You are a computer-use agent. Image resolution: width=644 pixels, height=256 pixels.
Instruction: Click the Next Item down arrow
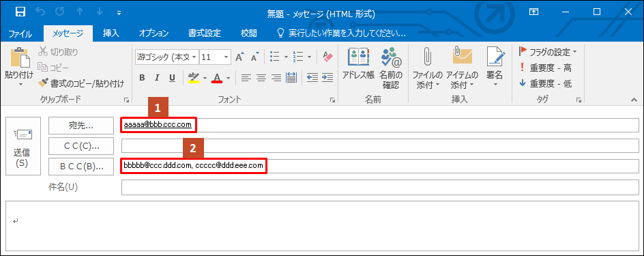point(100,12)
